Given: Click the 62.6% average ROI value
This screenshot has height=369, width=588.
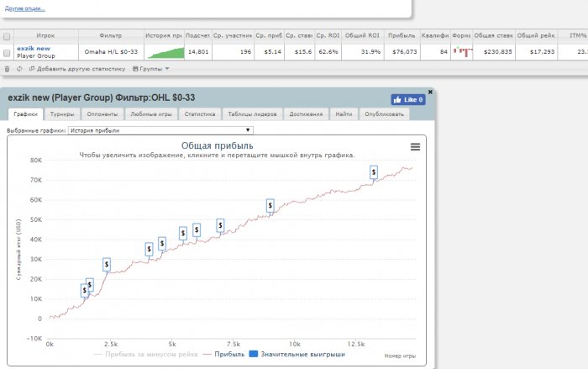Looking at the screenshot, I should pos(328,52).
